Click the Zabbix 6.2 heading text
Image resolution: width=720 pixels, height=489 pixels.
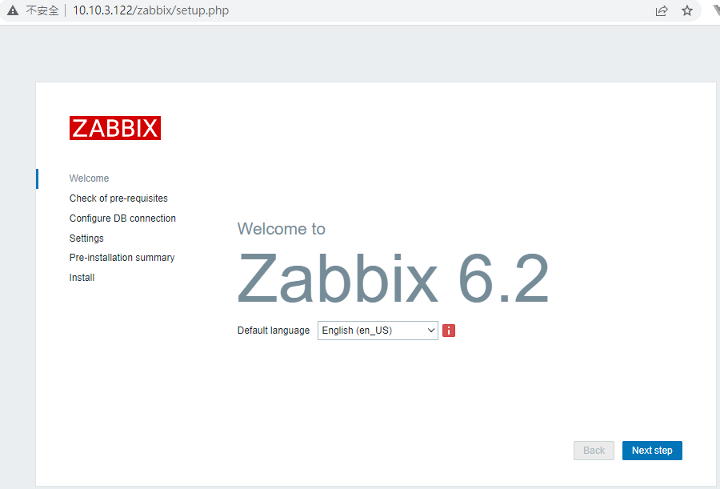click(393, 279)
